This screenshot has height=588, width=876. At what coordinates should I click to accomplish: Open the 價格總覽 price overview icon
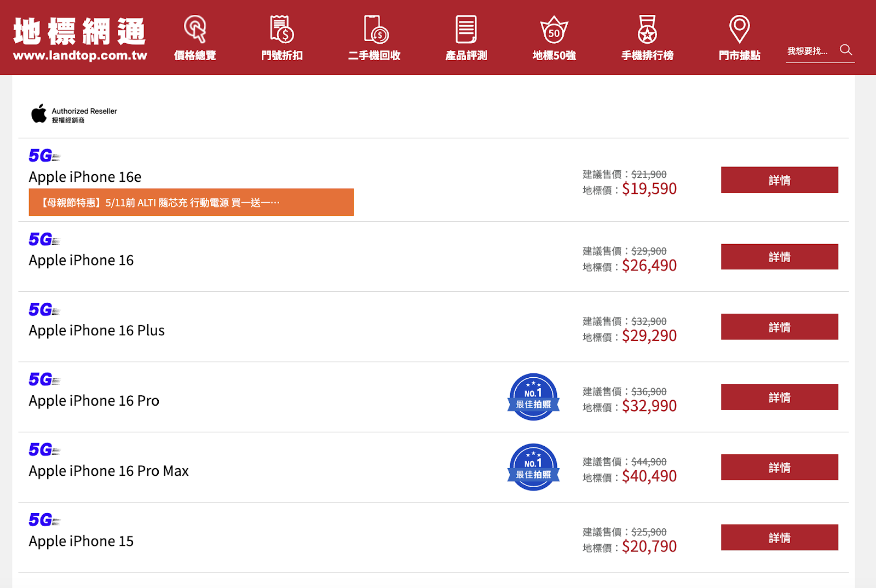point(195,28)
